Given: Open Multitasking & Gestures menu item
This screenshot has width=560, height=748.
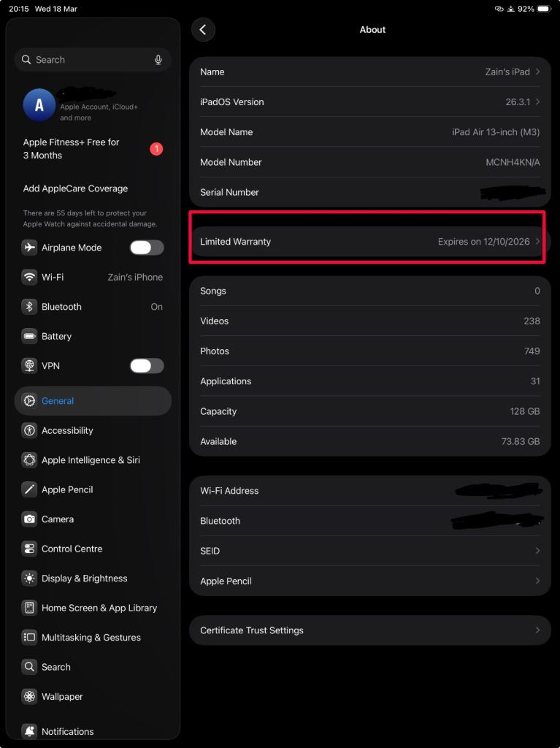Looking at the screenshot, I should pos(91,638).
